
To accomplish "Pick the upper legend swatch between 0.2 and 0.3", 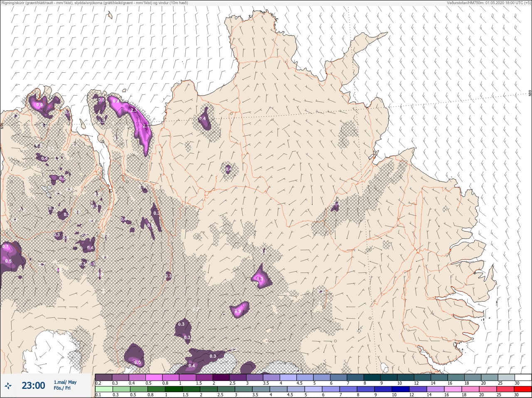I will [x=103, y=377].
